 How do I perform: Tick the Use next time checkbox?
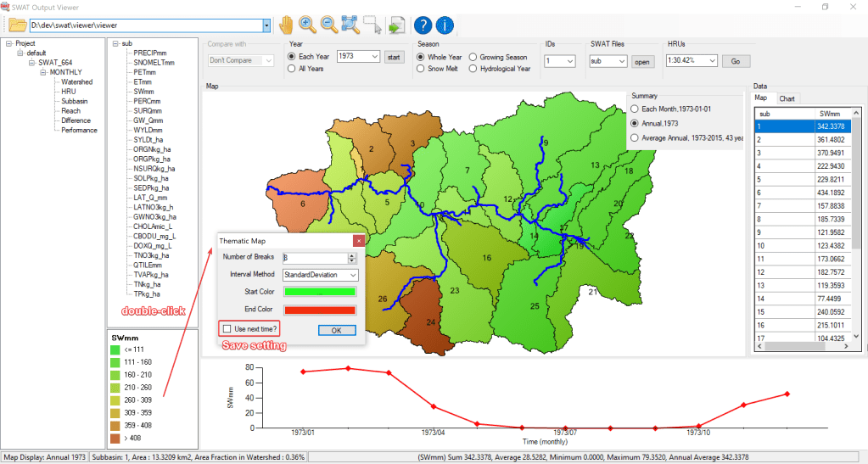(227, 329)
